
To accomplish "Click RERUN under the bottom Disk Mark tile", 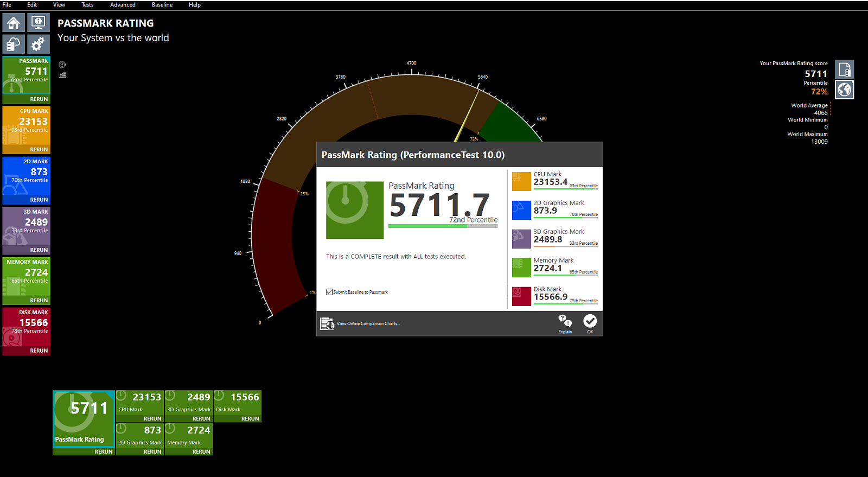I will tap(250, 419).
